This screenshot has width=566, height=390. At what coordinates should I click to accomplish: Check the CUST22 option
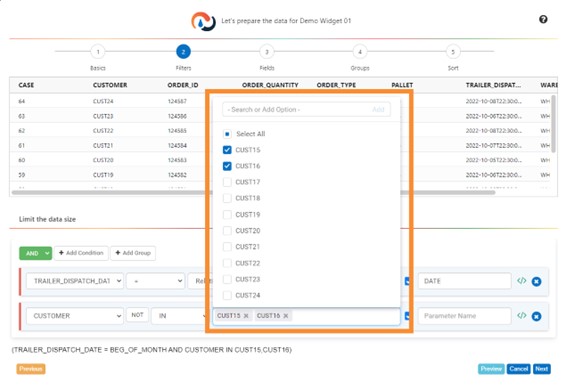coord(227,263)
